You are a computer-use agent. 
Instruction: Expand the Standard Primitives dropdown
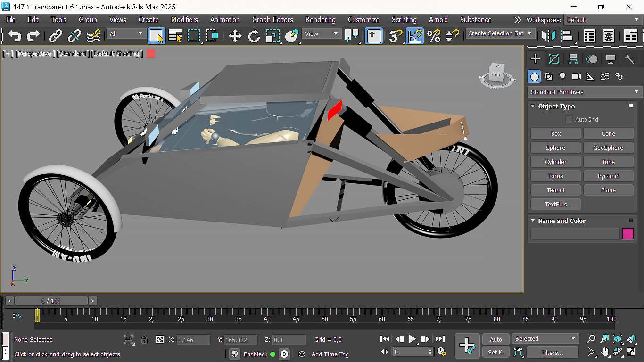point(585,92)
